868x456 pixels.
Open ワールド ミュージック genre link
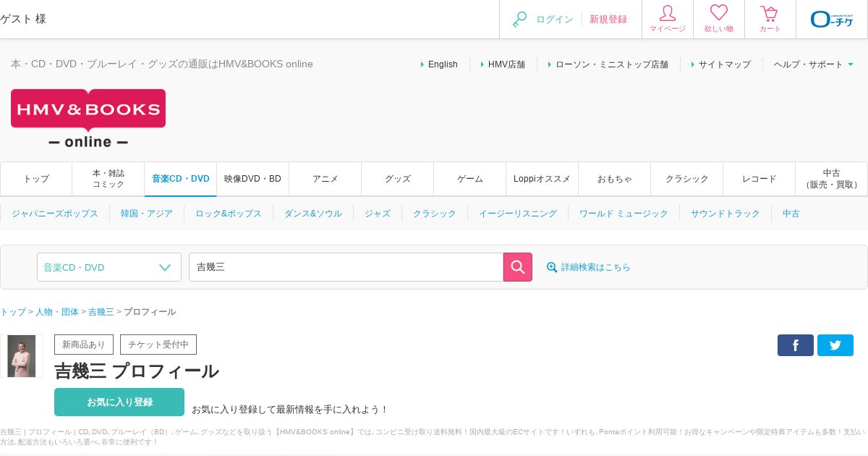click(x=624, y=214)
